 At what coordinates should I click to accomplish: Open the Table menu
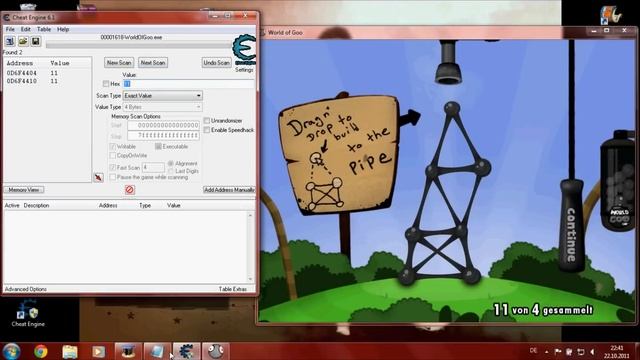tap(44, 29)
